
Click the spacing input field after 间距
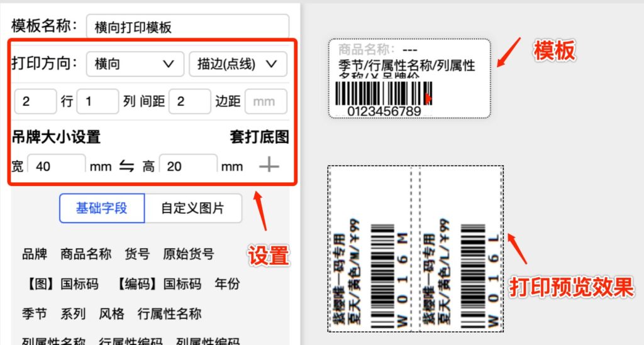point(190,101)
